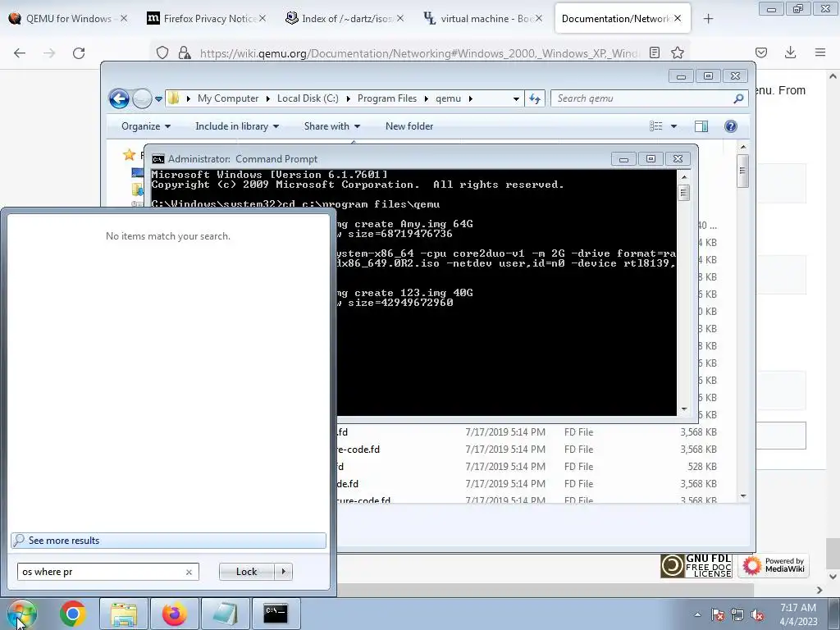Open the Organize menu

coord(146,126)
